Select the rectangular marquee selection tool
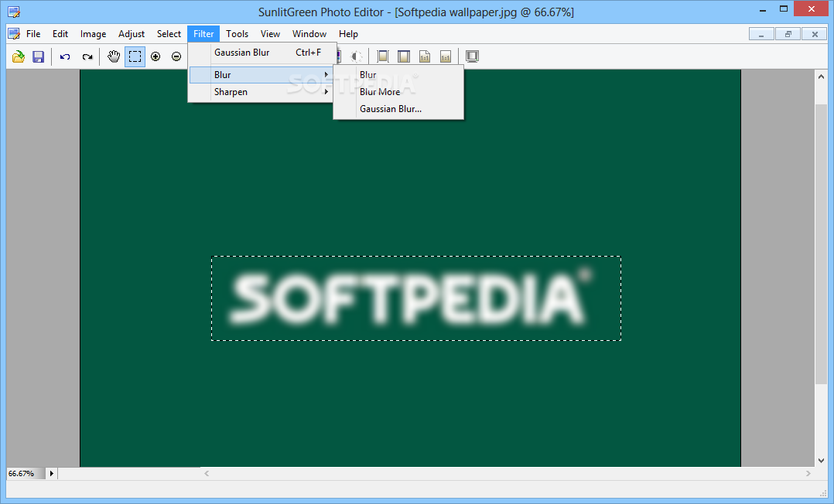The image size is (834, 504). [x=135, y=56]
